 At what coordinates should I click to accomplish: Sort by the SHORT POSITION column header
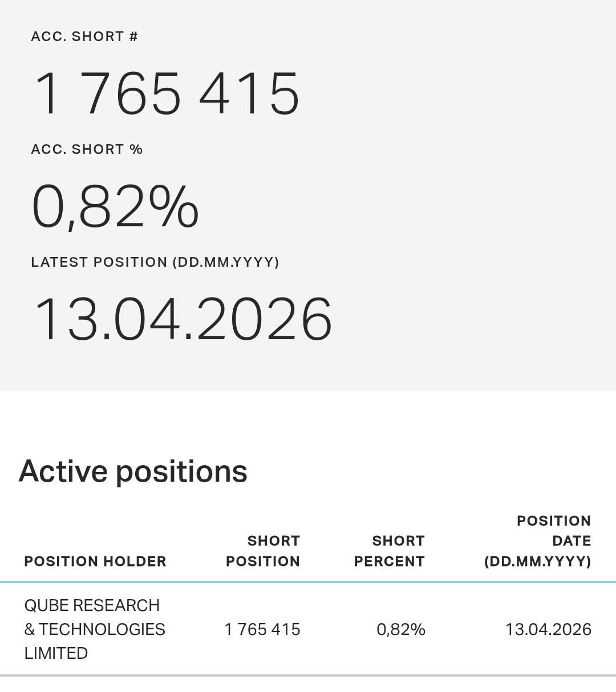(x=263, y=551)
